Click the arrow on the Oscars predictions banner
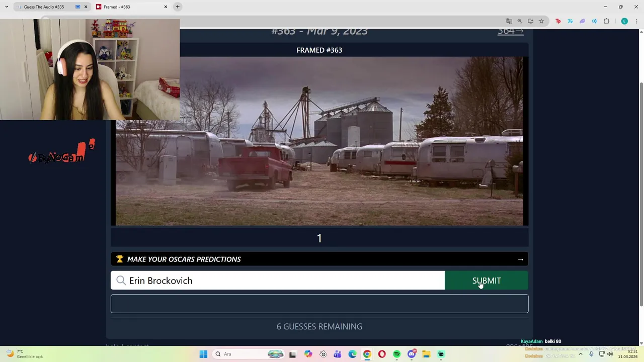This screenshot has height=362, width=644. coord(520,259)
